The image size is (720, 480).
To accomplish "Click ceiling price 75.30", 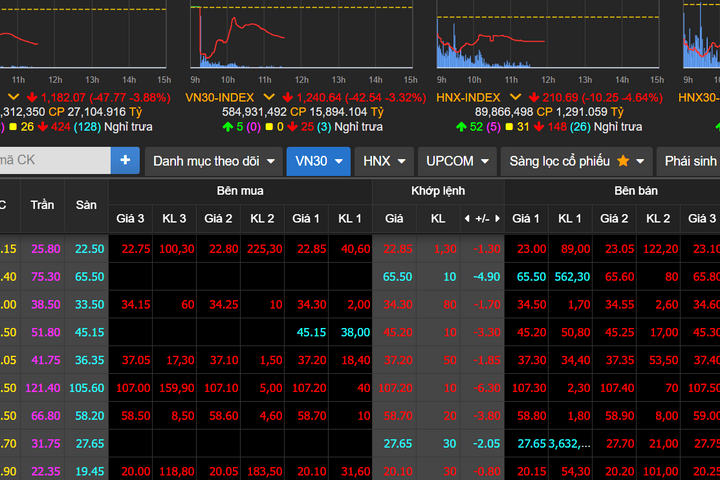I will (x=45, y=277).
